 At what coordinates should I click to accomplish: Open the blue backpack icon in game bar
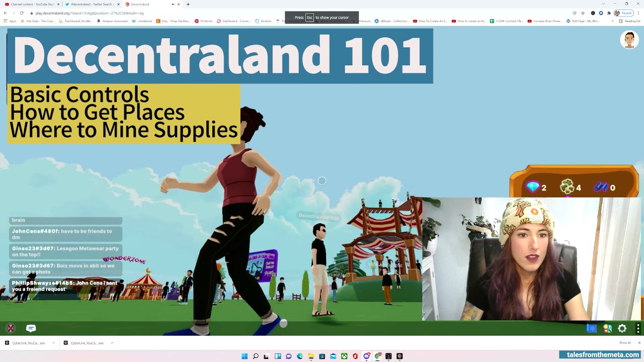(x=592, y=328)
